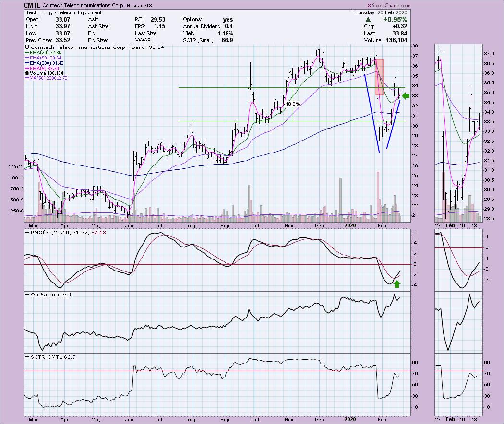Click the 36.5 label on zoomed price axis
The image size is (504, 424).
489,63
